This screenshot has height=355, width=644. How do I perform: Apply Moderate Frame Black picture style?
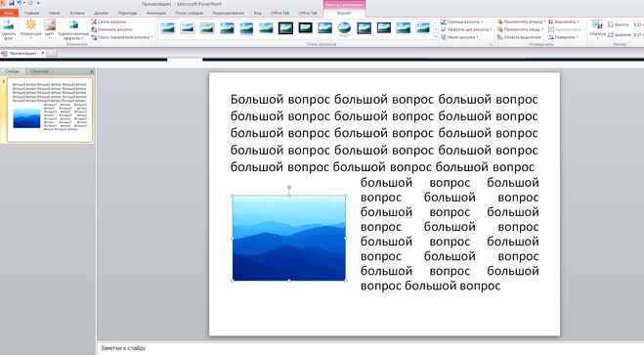click(384, 28)
